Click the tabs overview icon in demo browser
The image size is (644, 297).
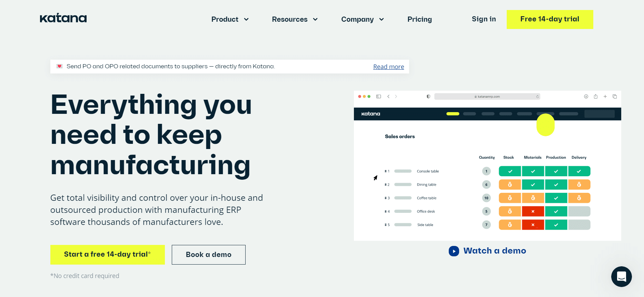coord(615,97)
